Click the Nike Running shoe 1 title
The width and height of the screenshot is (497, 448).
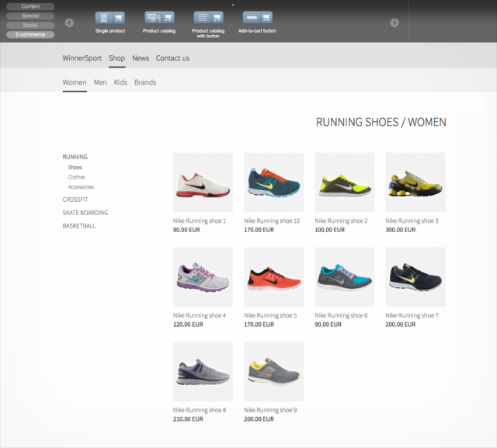pos(200,221)
